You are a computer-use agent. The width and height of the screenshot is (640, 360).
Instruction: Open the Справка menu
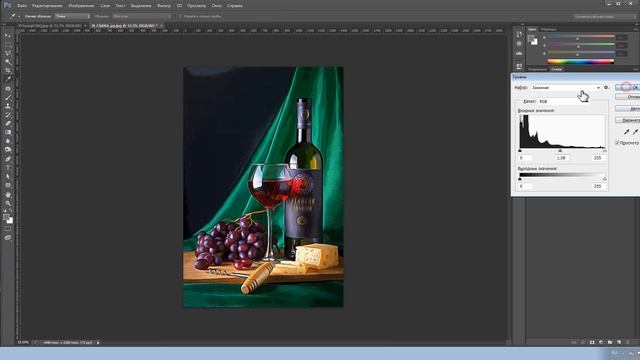pyautogui.click(x=235, y=6)
